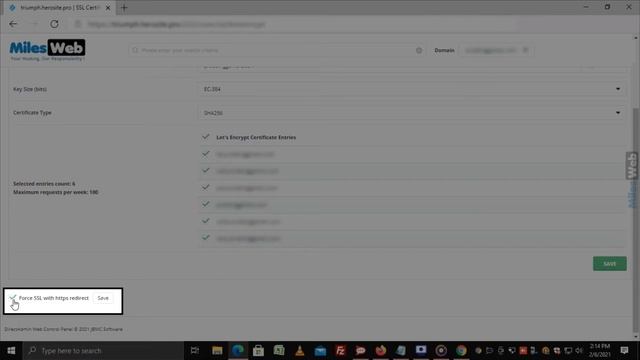The image size is (640, 360).
Task: Open the Key Size (bits) dropdown
Action: (411, 89)
